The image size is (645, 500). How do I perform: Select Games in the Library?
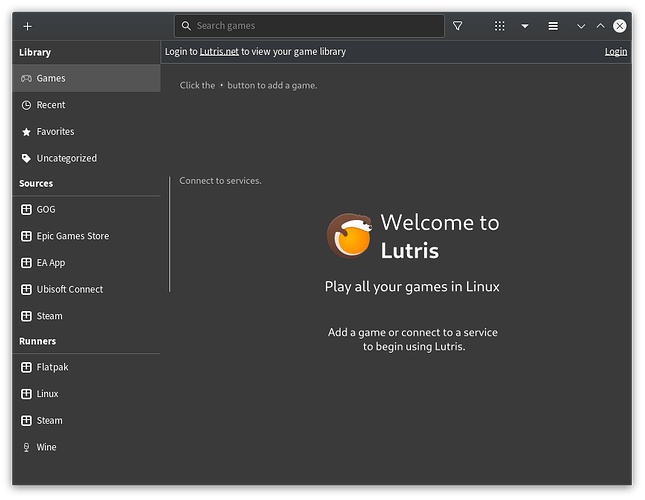[86, 78]
